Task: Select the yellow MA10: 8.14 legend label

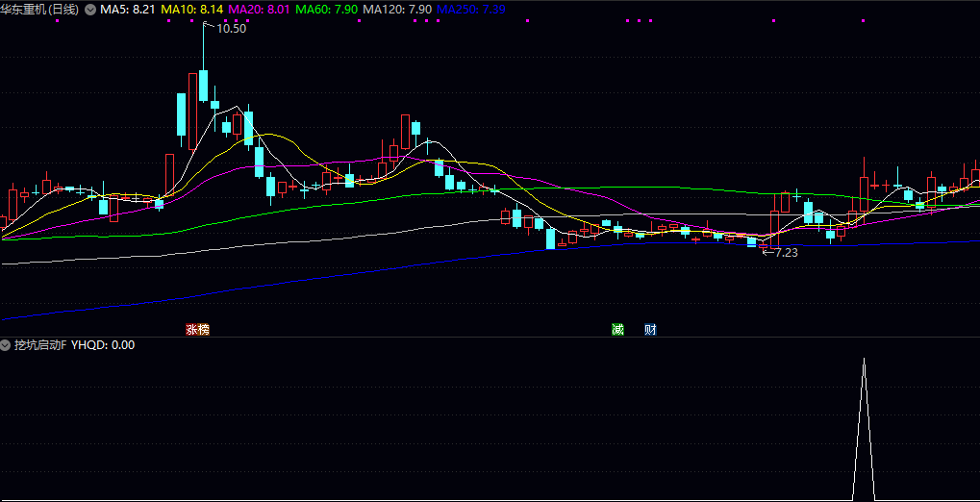Action: 192,9
